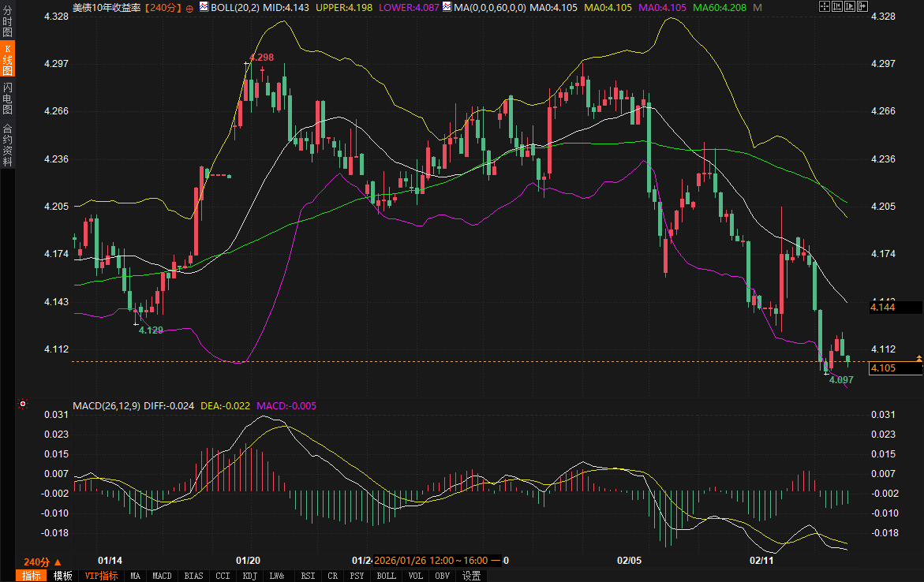
Task: Click the orange price alert arrow icon
Action: (919, 360)
